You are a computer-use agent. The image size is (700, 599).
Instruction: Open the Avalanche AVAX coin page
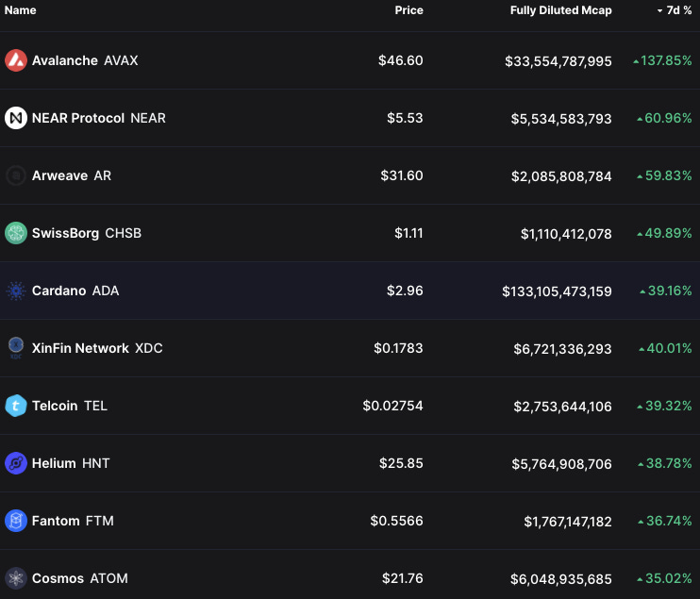coord(85,60)
